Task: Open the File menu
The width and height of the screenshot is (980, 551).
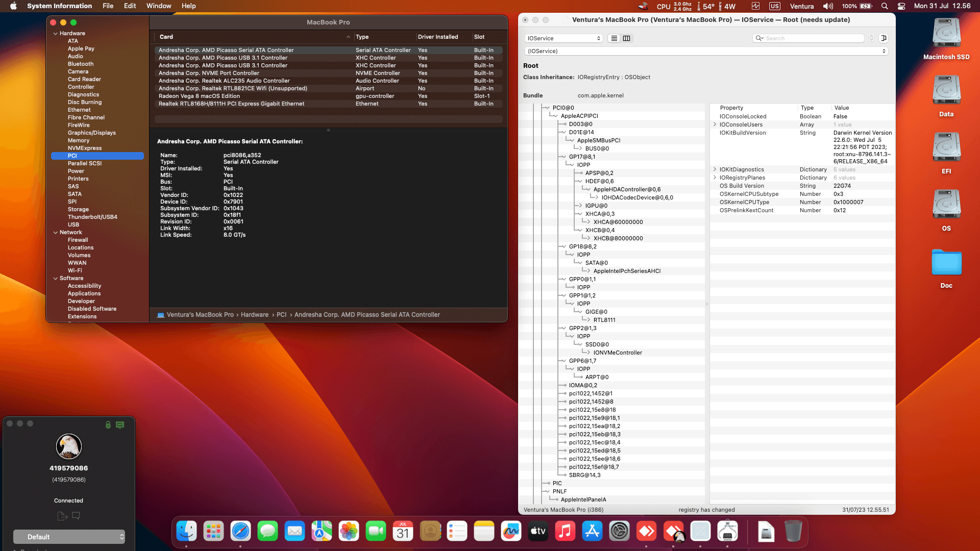Action: coord(108,6)
